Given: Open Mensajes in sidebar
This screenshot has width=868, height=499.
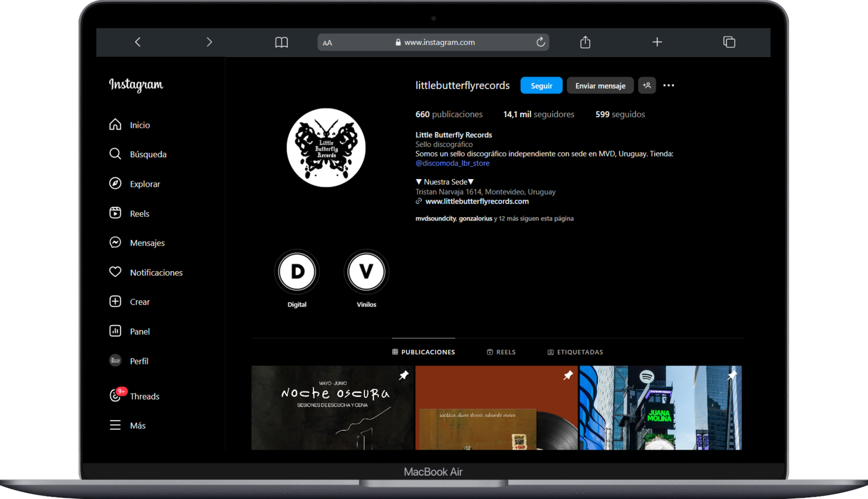Looking at the screenshot, I should [137, 243].
